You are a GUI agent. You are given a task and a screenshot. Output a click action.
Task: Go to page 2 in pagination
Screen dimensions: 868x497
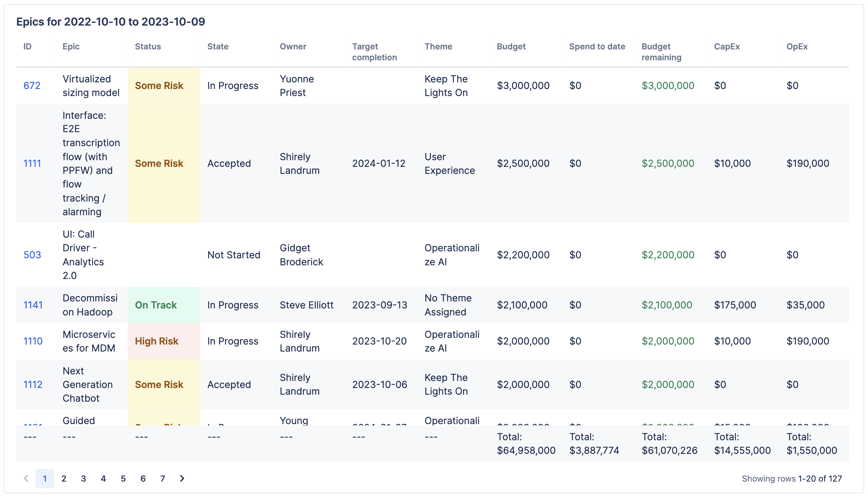pos(64,478)
